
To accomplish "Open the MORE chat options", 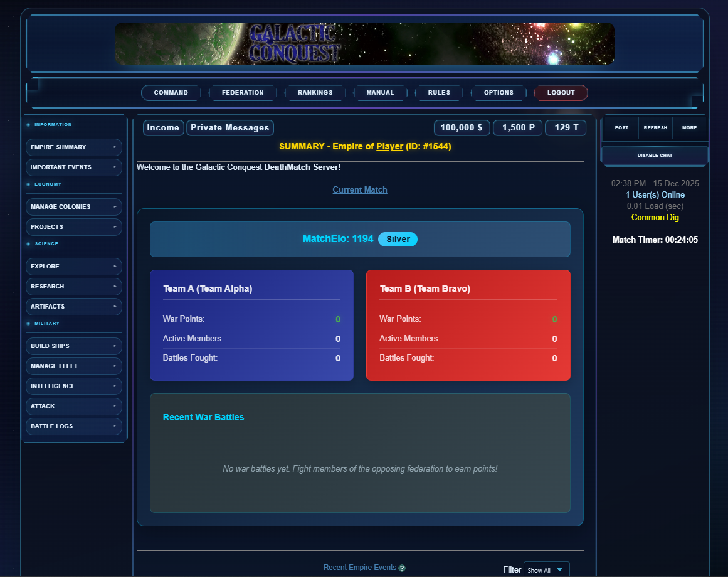I will coord(690,127).
